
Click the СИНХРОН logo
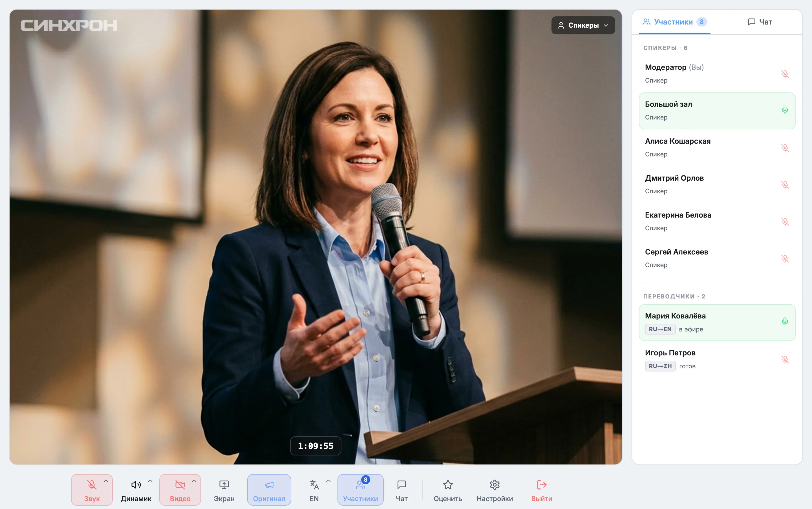click(x=69, y=26)
